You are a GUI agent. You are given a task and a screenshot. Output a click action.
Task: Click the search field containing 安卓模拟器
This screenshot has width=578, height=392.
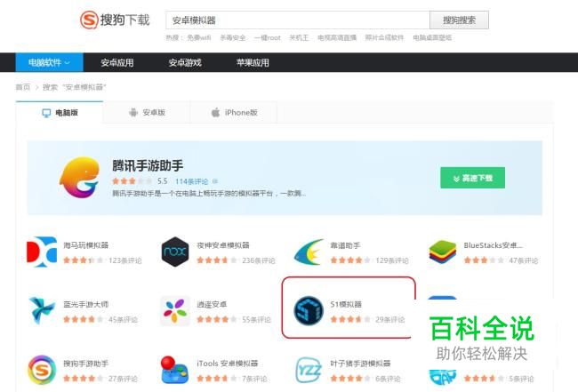[x=298, y=20]
